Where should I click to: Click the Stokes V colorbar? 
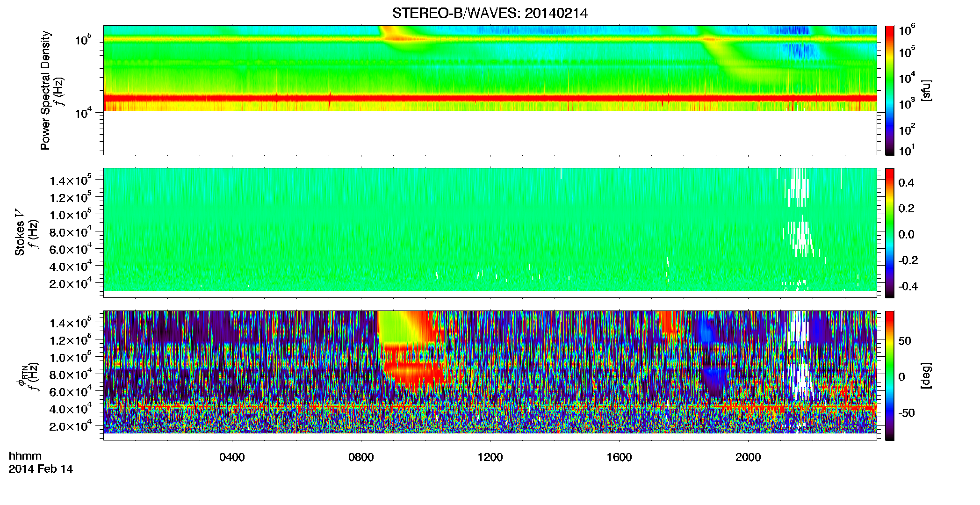(x=890, y=233)
